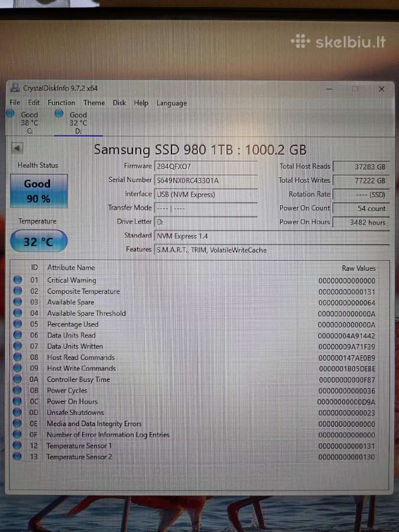The width and height of the screenshot is (399, 532).
Task: Select the Host Write Commands attribute text
Action: tap(81, 368)
